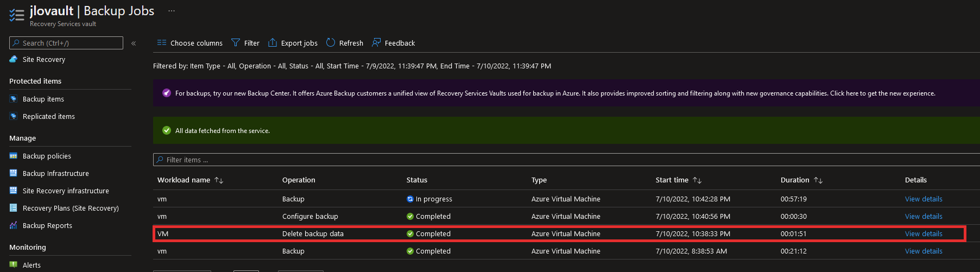
Task: Open Site Recovery in sidebar
Action: [x=43, y=59]
